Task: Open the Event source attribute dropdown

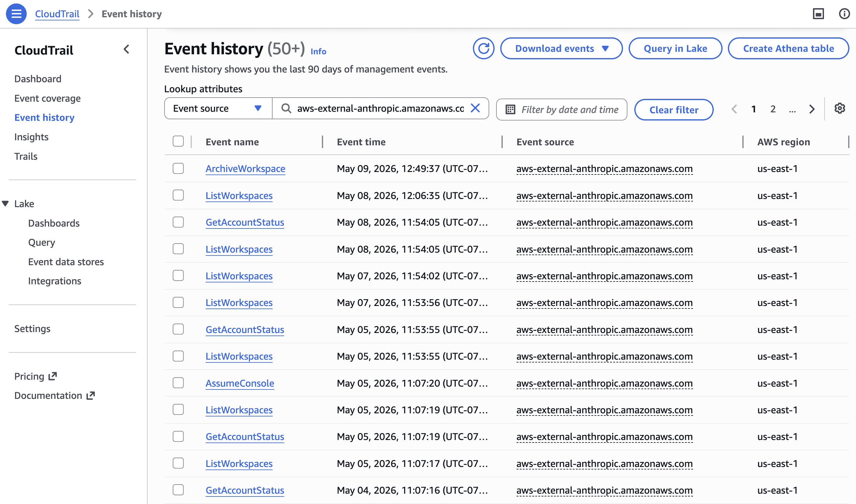Action: (218, 108)
